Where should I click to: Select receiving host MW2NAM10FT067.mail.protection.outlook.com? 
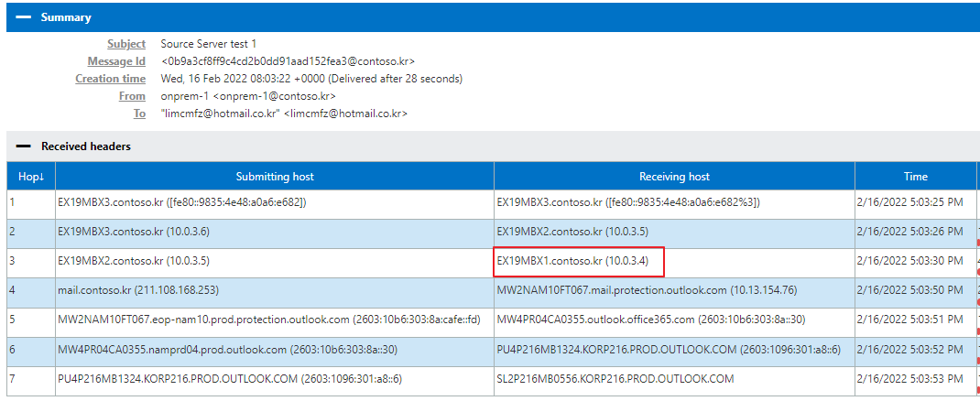(x=647, y=290)
